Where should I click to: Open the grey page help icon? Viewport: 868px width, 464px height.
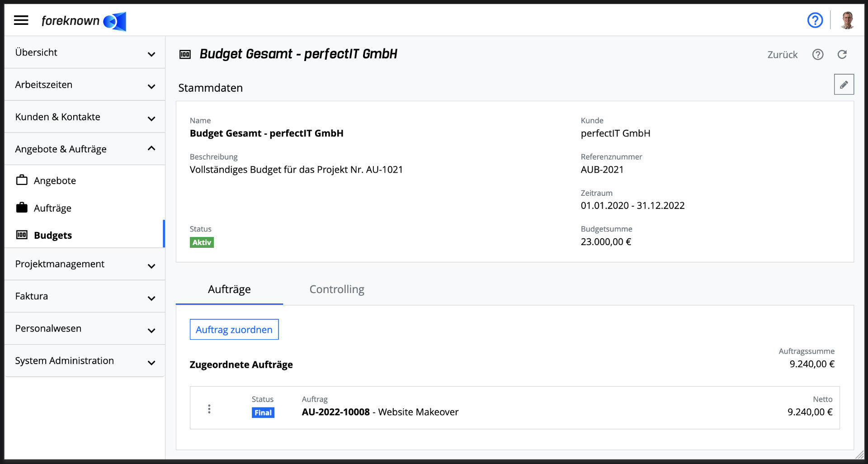[818, 54]
